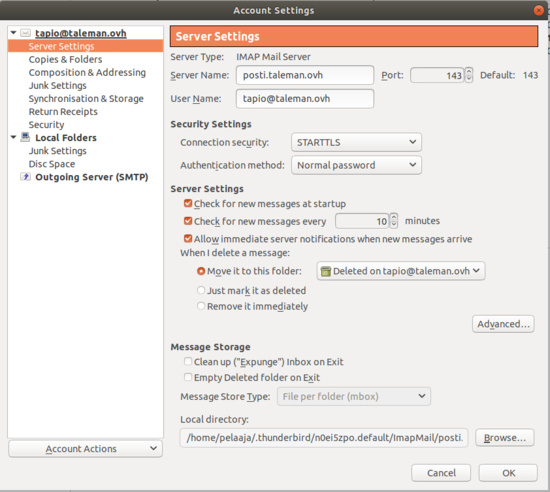Collapse the Local Folders tree
The image size is (550, 492).
[x=13, y=137]
